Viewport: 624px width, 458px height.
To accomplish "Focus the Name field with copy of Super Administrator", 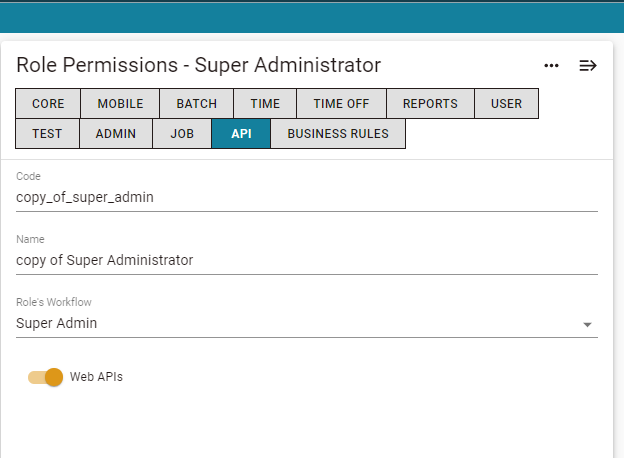I will [307, 260].
